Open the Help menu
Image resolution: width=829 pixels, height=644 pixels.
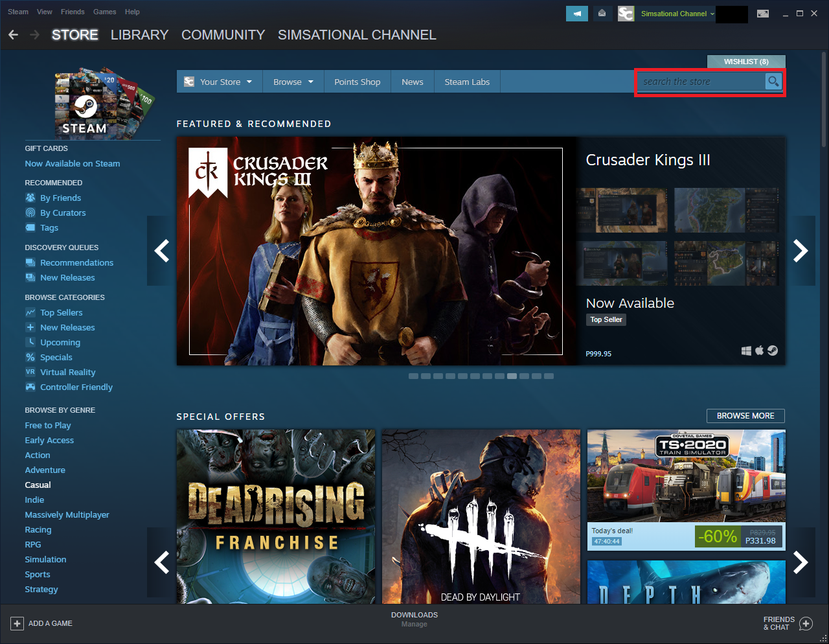point(132,12)
